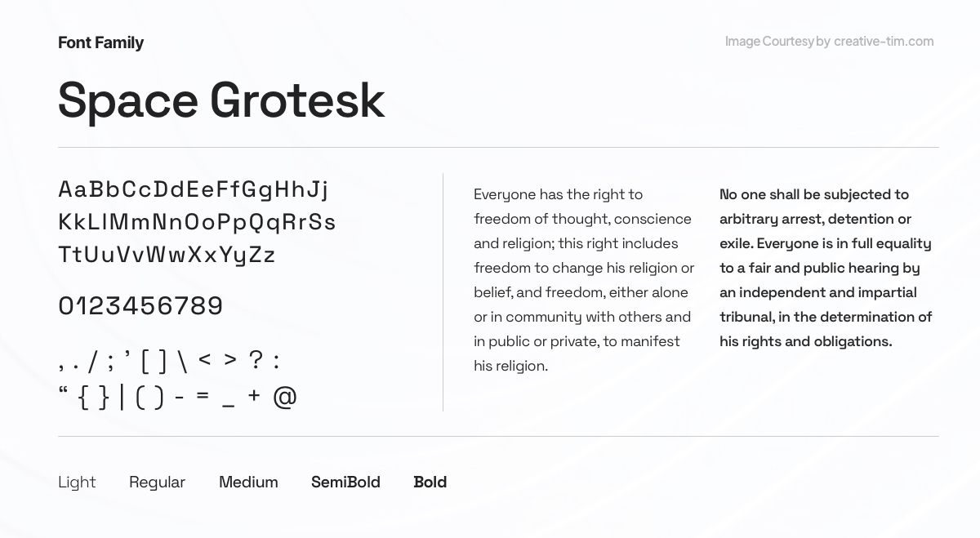Click the Space Grotesk heading
This screenshot has width=980, height=538.
pos(220,100)
